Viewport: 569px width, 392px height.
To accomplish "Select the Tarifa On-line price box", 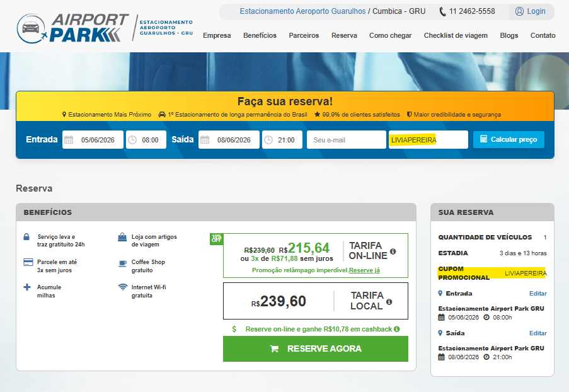I will click(315, 255).
